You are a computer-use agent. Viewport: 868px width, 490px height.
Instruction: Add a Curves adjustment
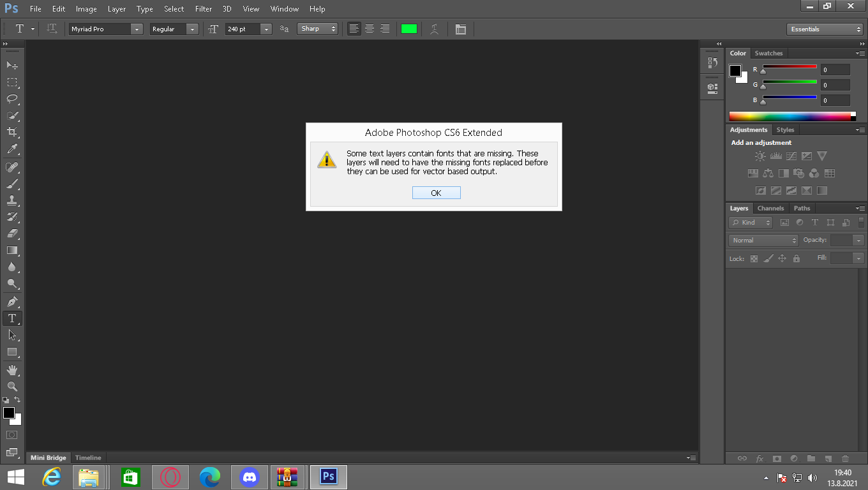click(791, 156)
